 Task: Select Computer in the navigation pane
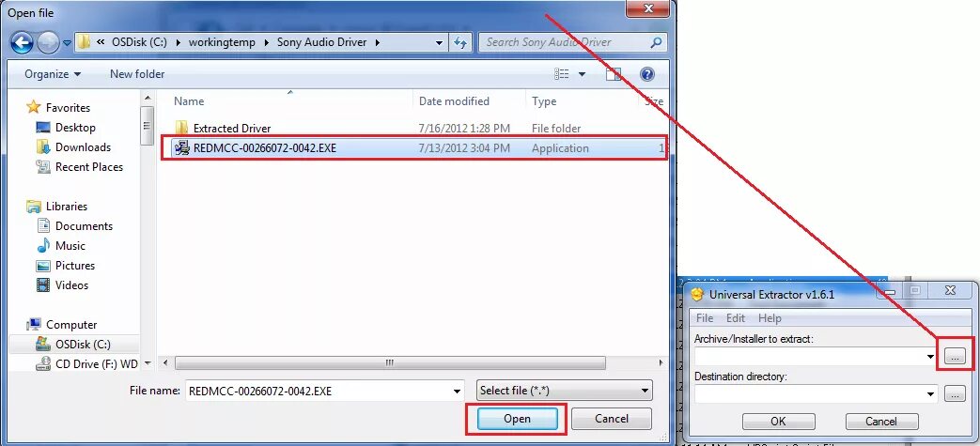pos(71,325)
